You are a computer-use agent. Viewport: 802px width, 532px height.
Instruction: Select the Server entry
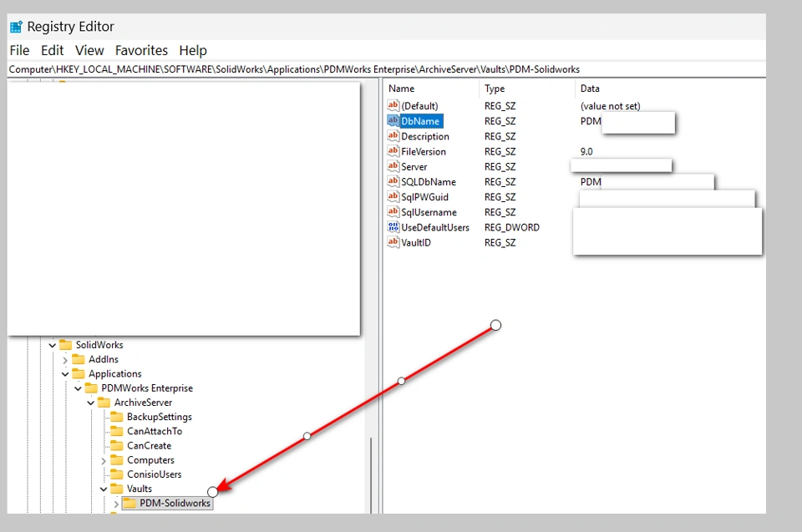(x=414, y=167)
